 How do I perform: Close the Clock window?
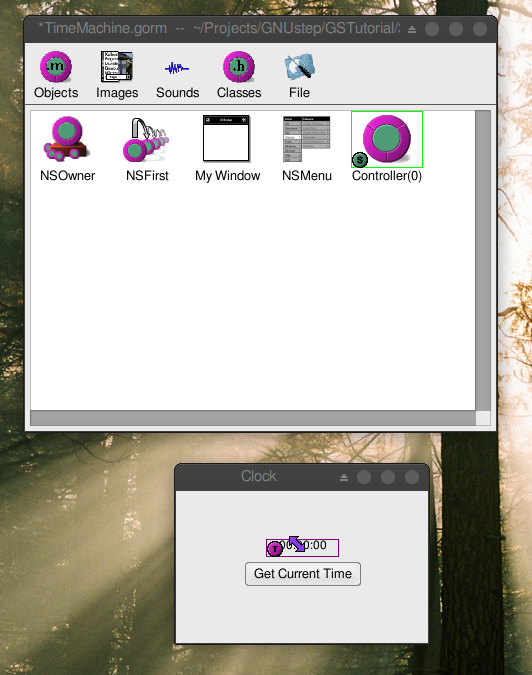coord(412,477)
